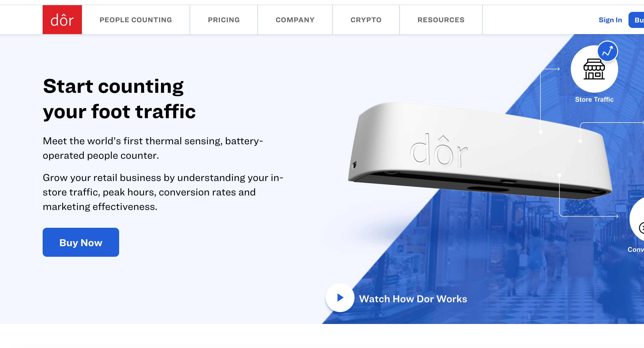The width and height of the screenshot is (644, 348).
Task: Click Buy Now button on homepage
Action: (81, 243)
